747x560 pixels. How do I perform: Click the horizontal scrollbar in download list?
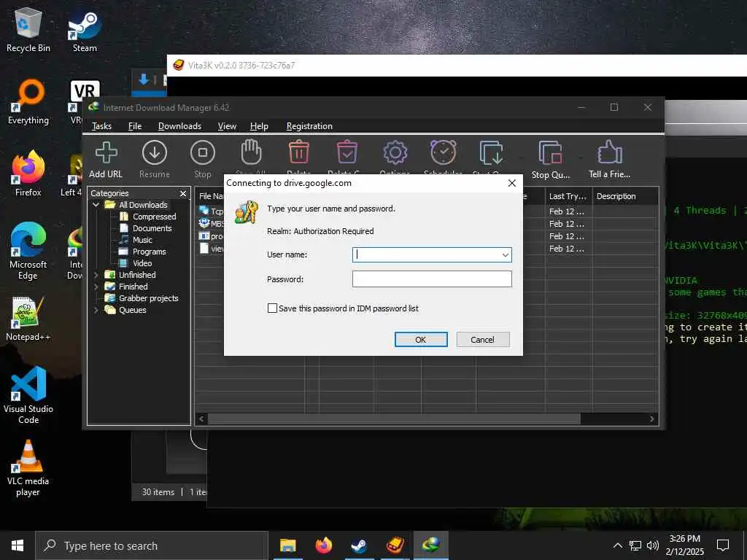(394, 419)
